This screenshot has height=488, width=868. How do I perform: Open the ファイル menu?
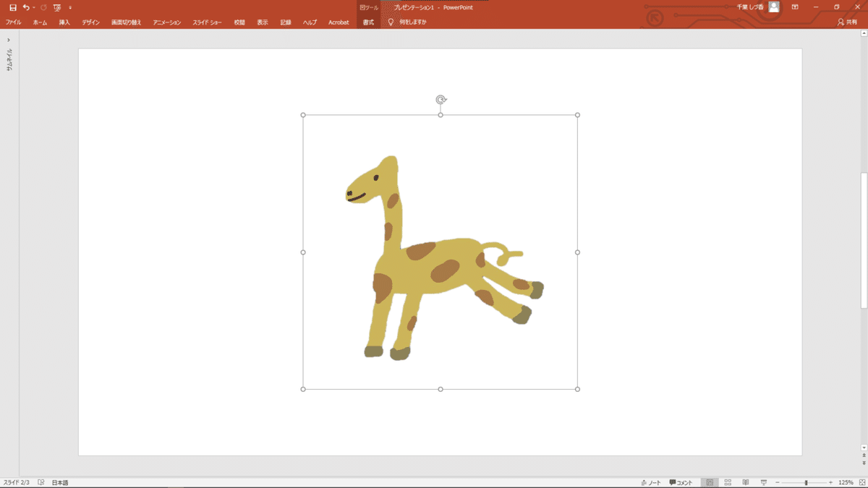[x=13, y=22]
